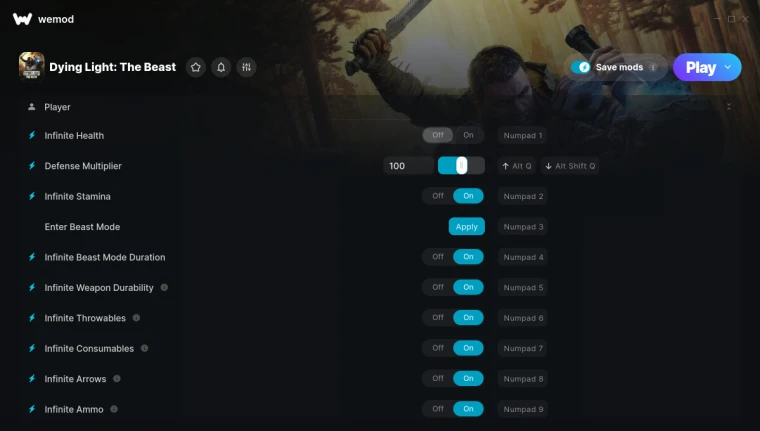Click the Defense Multiplier value field
This screenshot has width=760, height=431.
(x=408, y=166)
